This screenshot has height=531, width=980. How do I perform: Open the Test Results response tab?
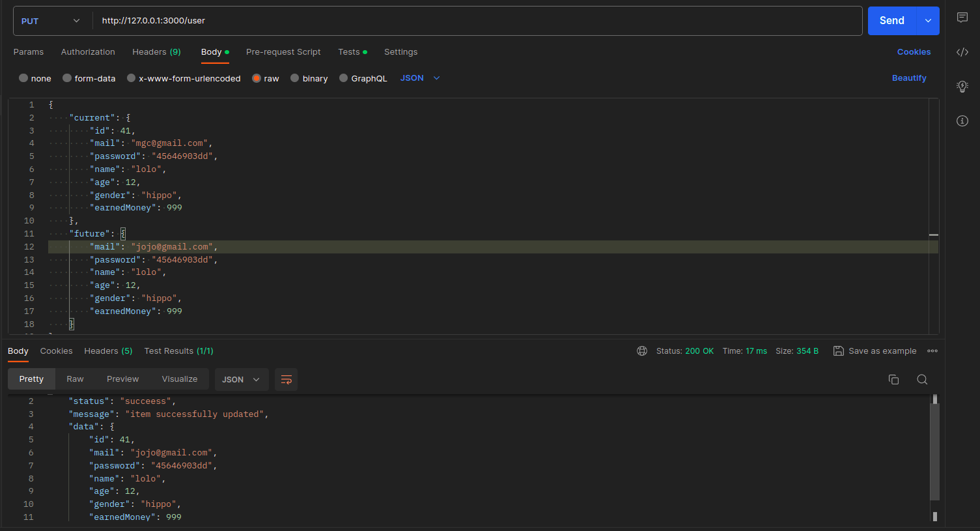[x=178, y=351]
